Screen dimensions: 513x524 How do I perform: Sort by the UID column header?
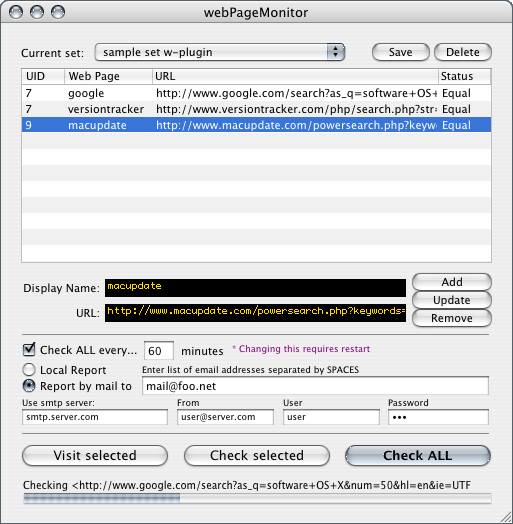43,77
